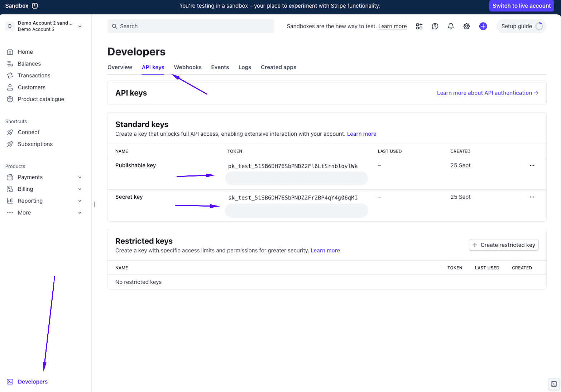Switch to the Overview tab
The width and height of the screenshot is (561, 392).
pos(120,67)
